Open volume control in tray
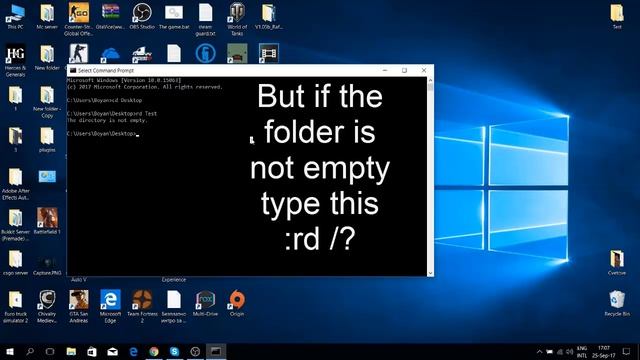Image resolution: width=640 pixels, height=360 pixels. click(x=569, y=352)
